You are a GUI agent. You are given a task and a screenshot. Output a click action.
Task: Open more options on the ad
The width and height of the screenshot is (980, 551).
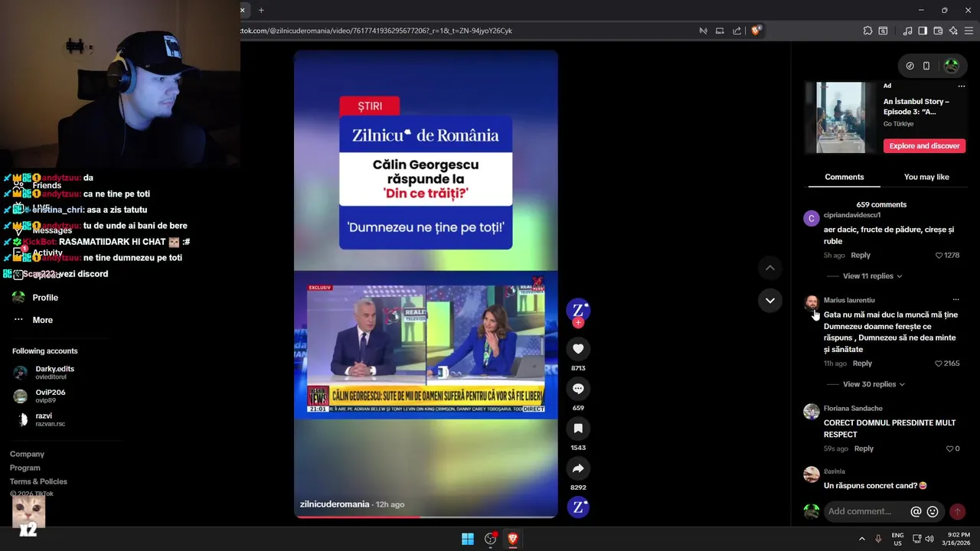coord(962,86)
